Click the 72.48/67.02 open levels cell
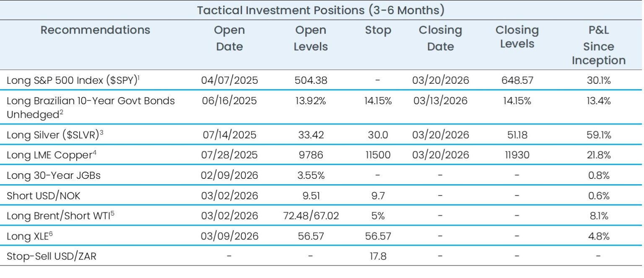 tap(310, 216)
